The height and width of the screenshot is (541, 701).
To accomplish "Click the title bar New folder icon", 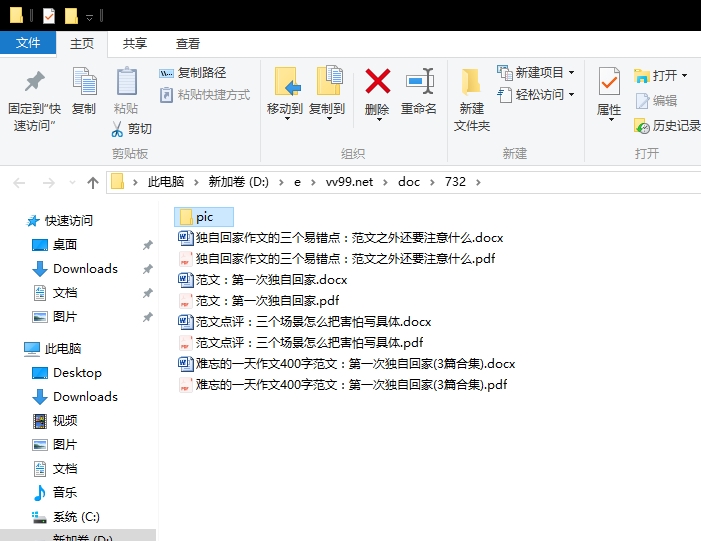I will point(71,16).
